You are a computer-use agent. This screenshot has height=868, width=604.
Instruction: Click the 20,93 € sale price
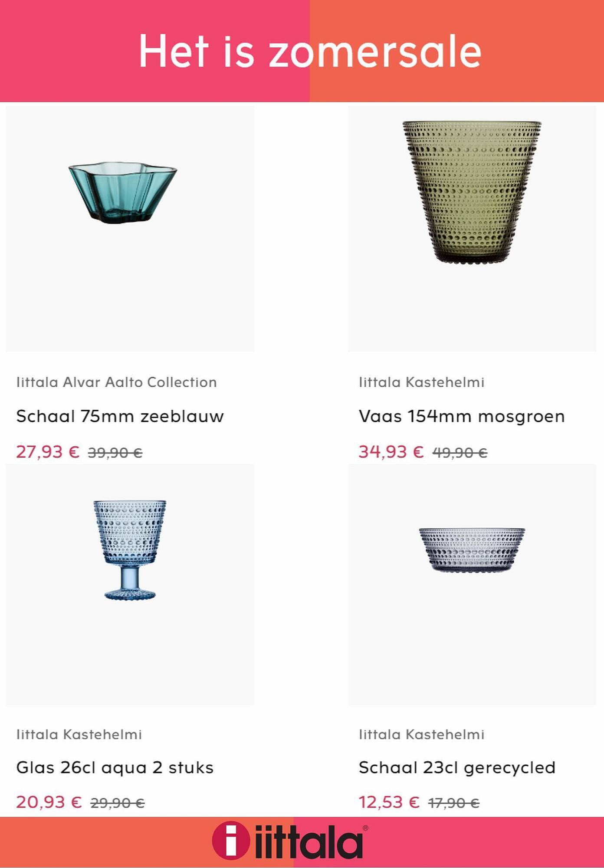[49, 802]
